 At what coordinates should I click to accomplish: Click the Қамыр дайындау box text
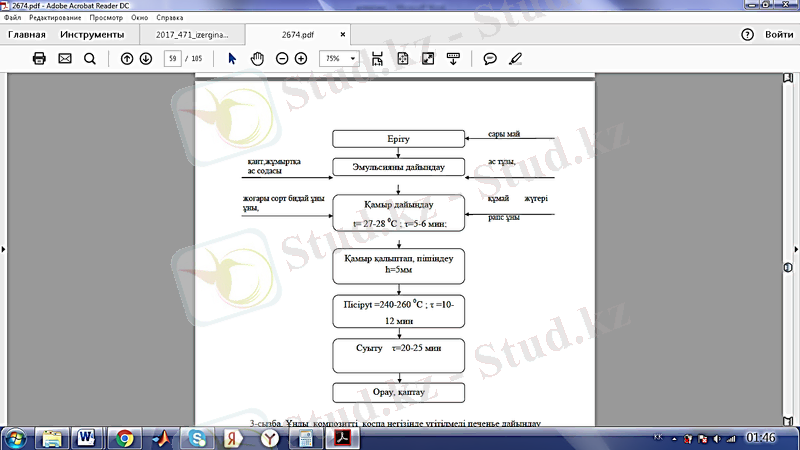click(x=398, y=204)
